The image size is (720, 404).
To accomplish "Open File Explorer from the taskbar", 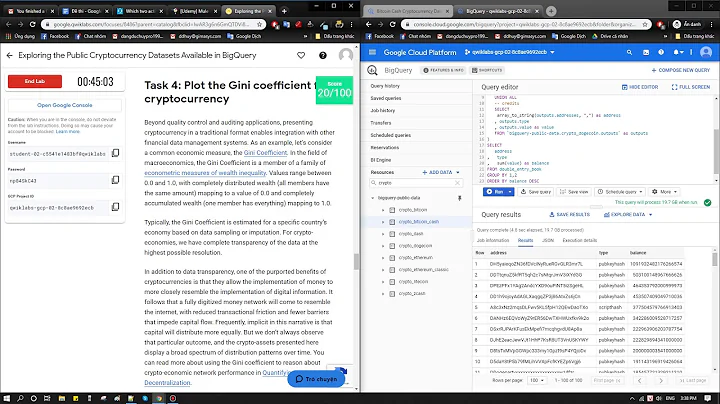I will pyautogui.click(x=62, y=398).
